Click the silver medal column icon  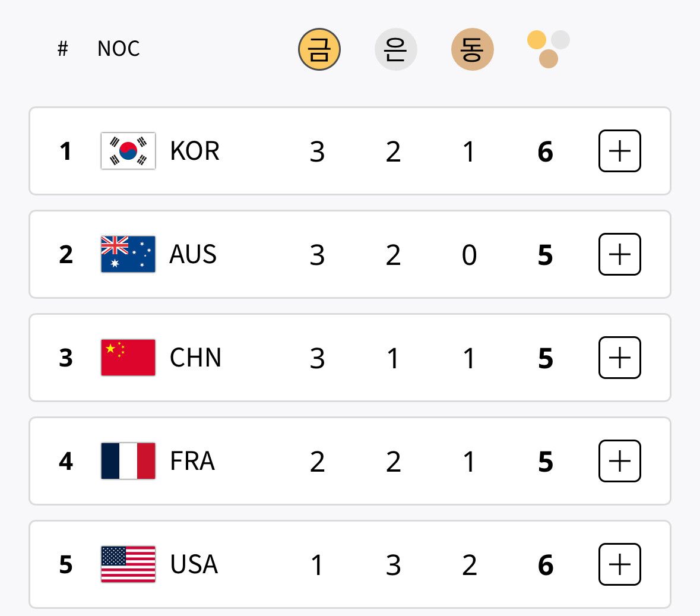395,49
